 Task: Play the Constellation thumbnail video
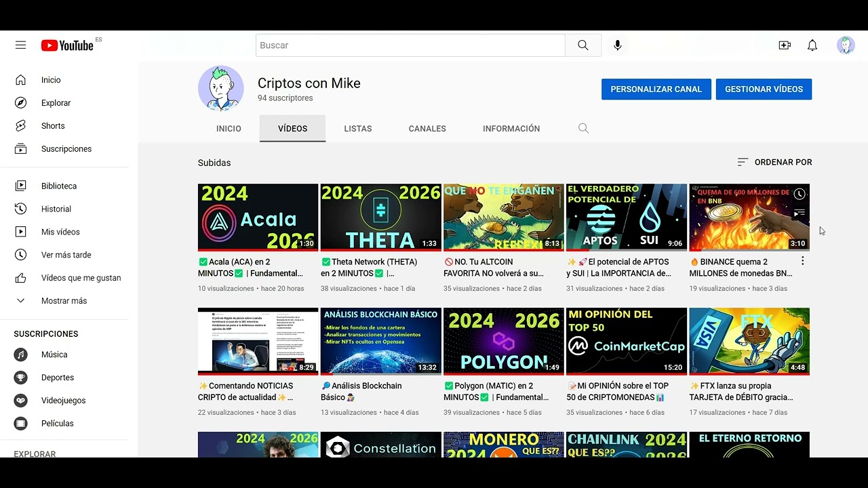pyautogui.click(x=381, y=445)
